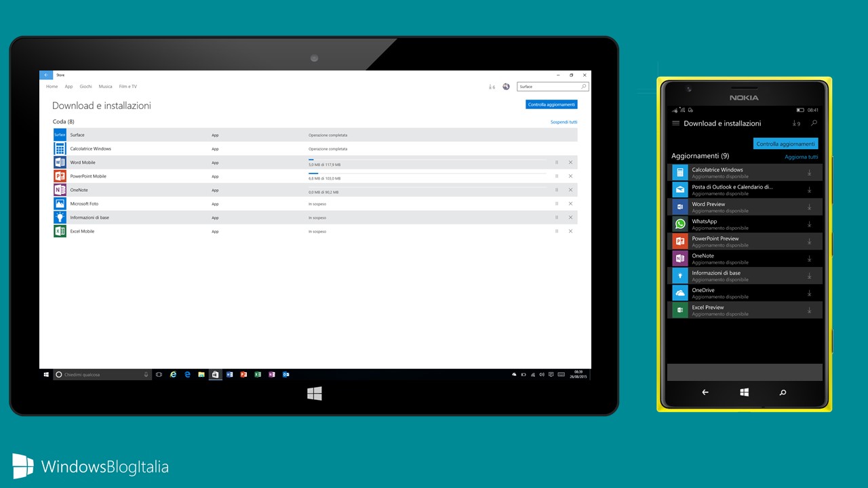Tap Controlla aggiornamenti on the phone
The width and height of the screenshot is (868, 488).
tap(786, 144)
